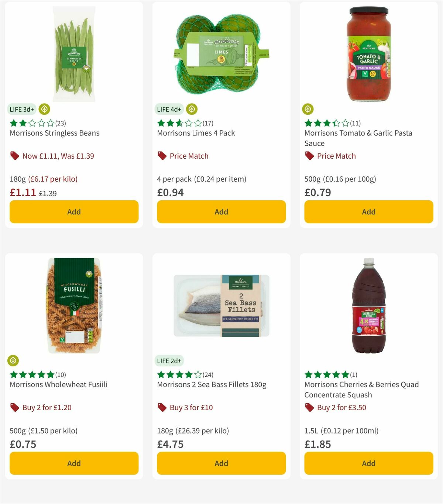443x504 pixels.
Task: Click the LIFE 2d+ badge on Sea Bass Fillets
Action: pos(169,360)
